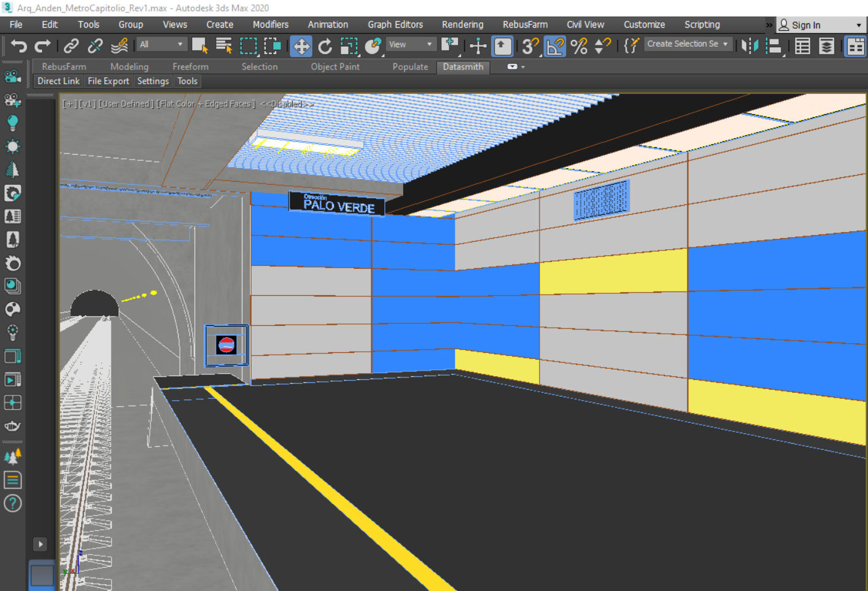
Task: Click the Datasmith Tools button
Action: click(x=187, y=81)
